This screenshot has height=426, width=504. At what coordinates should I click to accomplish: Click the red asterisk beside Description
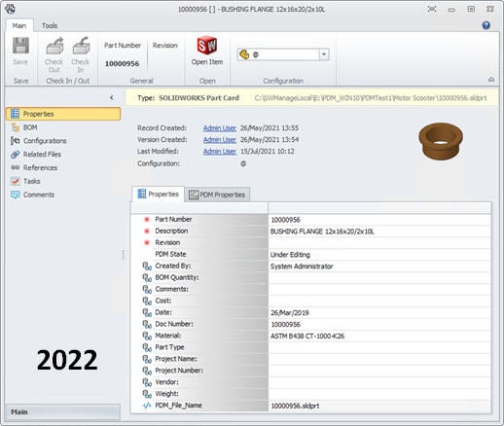(147, 231)
